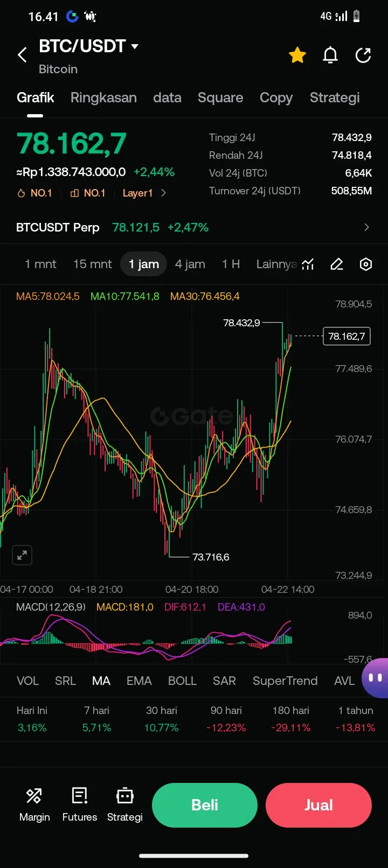388x868 pixels.
Task: Open BTC/USDT pair dropdown arrow
Action: click(135, 46)
